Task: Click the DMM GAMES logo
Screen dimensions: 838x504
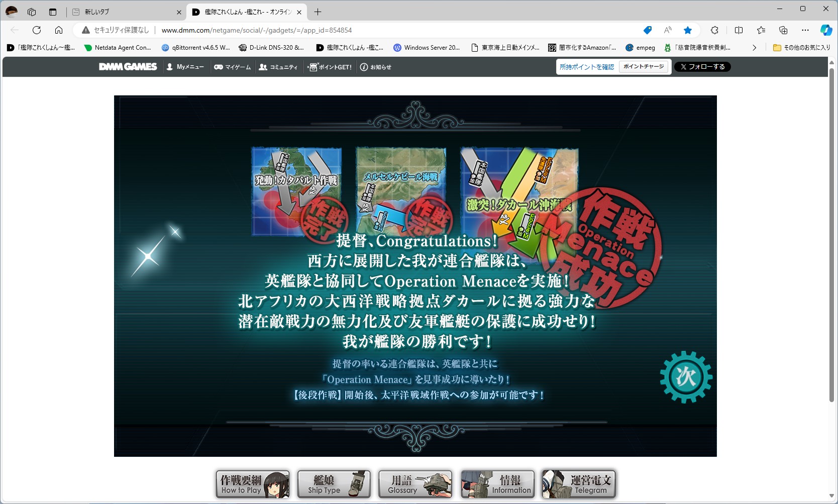Action: click(128, 67)
